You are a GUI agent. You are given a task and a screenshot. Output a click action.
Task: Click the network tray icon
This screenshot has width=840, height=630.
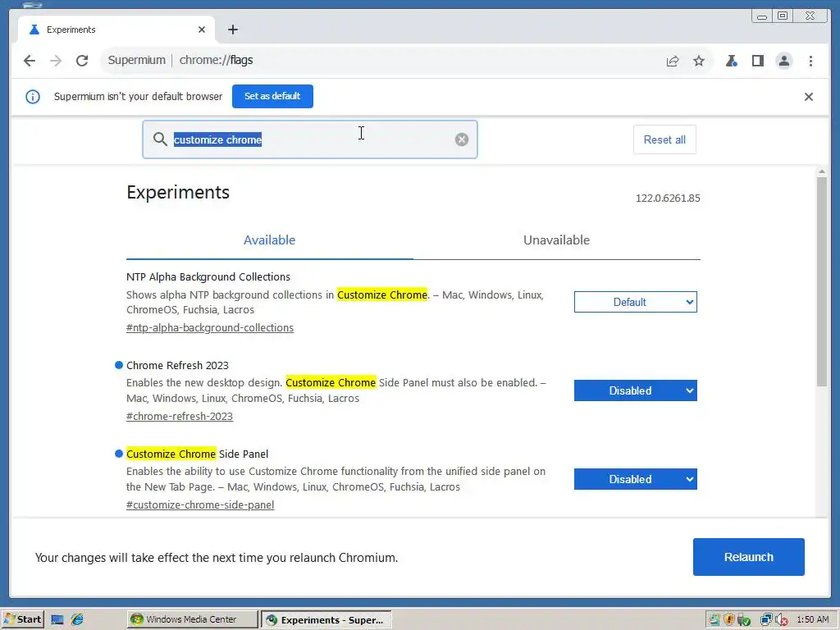(766, 620)
